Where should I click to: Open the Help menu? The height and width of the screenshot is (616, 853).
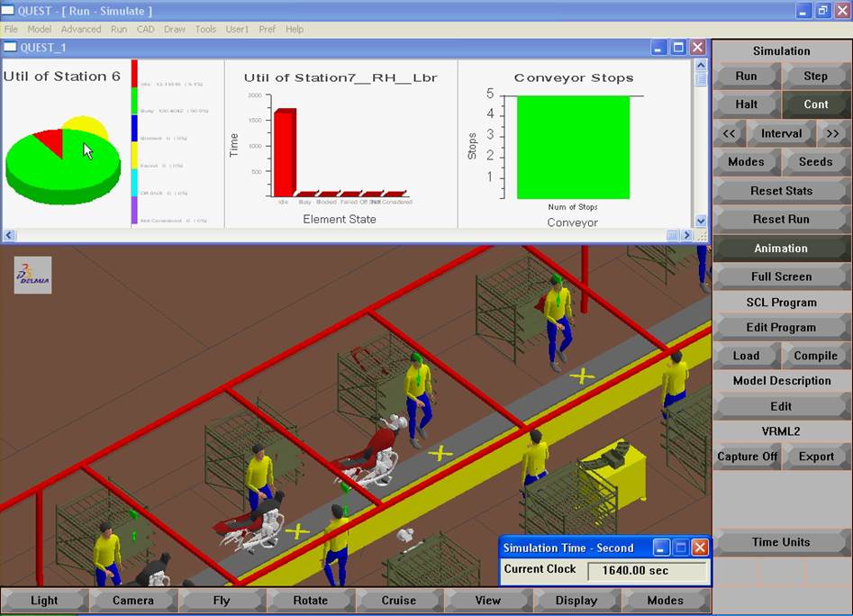295,30
